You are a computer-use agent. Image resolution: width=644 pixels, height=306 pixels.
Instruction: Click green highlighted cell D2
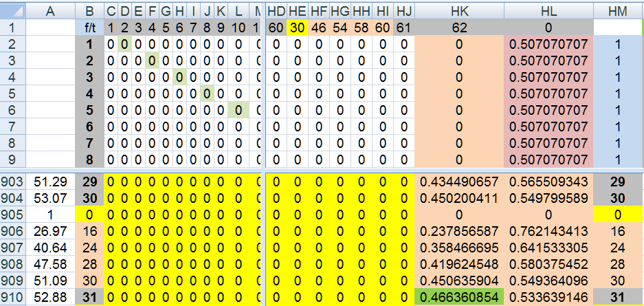pos(124,44)
